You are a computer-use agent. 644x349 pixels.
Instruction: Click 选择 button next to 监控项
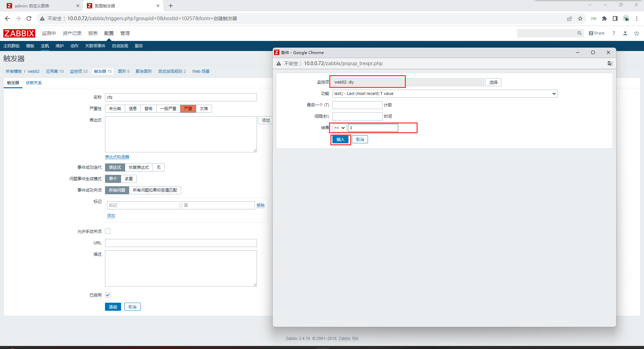coord(493,83)
